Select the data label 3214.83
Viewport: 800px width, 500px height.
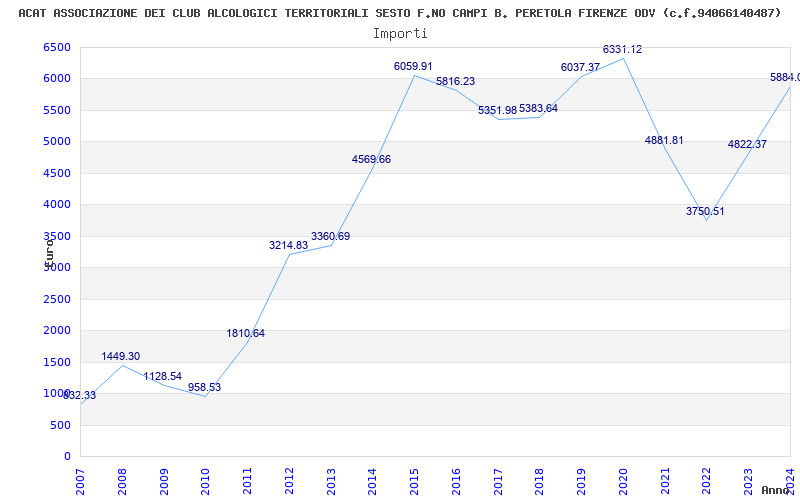(x=289, y=245)
